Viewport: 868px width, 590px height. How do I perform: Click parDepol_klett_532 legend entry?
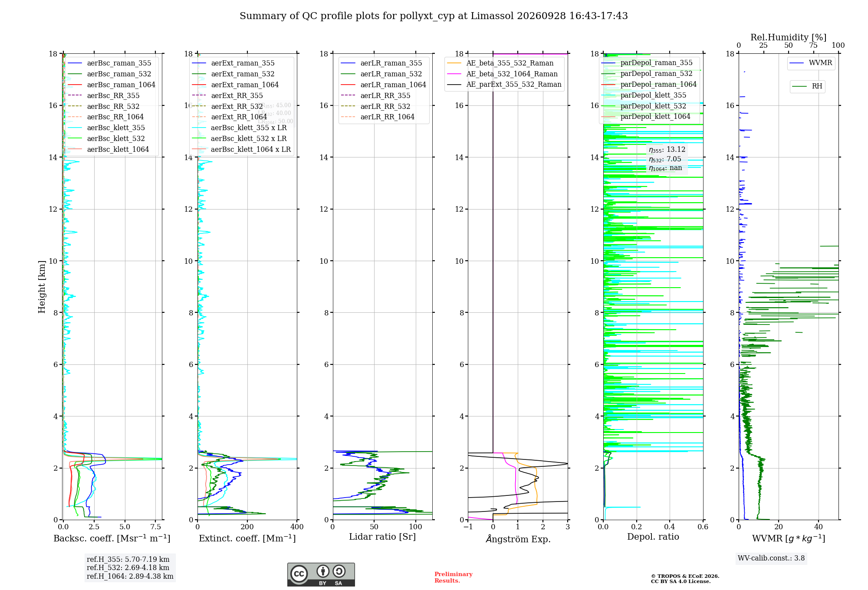(x=644, y=106)
